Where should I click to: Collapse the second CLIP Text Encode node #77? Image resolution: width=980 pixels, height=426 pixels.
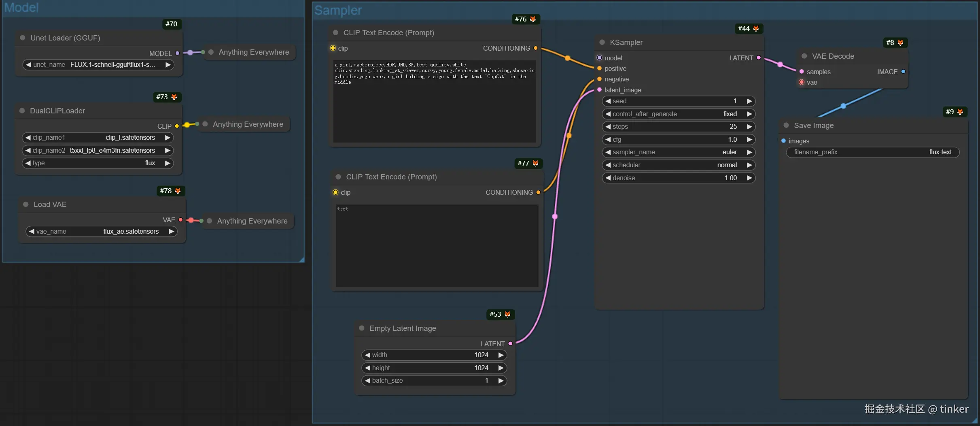[338, 177]
